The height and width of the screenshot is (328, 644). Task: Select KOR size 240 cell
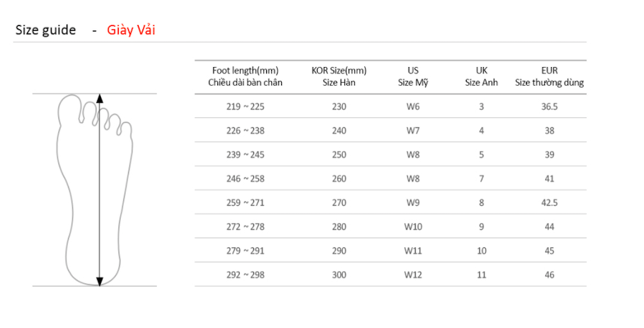339,131
